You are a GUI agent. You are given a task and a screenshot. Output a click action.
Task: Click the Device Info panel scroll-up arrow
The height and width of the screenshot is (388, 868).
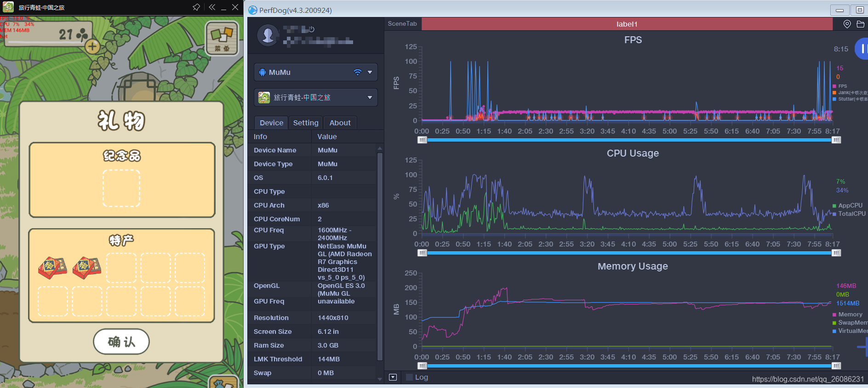coord(380,148)
